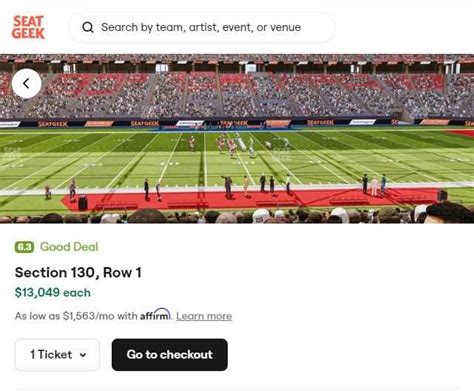Image resolution: width=474 pixels, height=391 pixels.
Task: Select the Section 130, Row 1 heading
Action: point(78,273)
